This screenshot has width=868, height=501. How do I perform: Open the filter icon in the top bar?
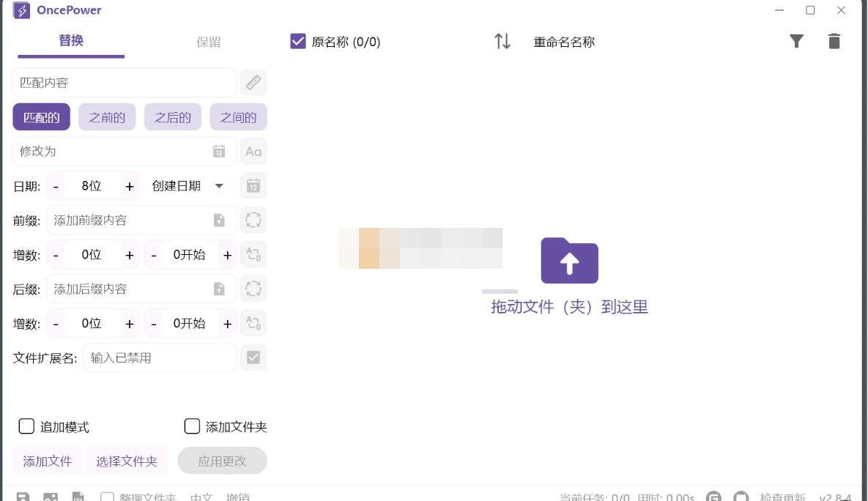pyautogui.click(x=796, y=42)
